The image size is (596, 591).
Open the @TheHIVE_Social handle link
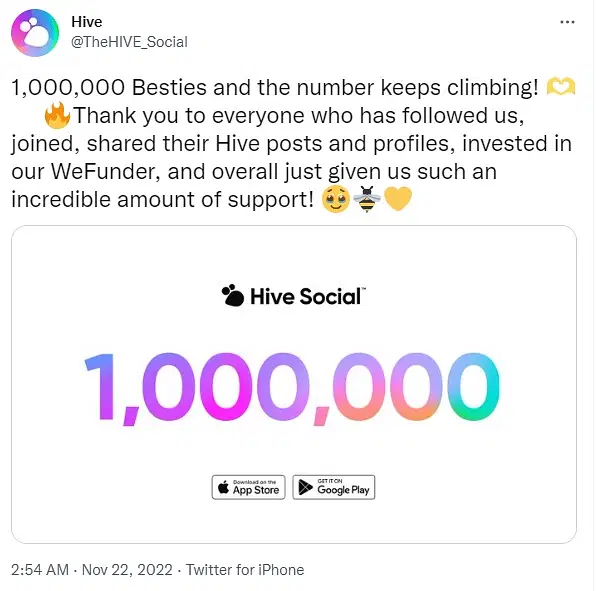[129, 42]
